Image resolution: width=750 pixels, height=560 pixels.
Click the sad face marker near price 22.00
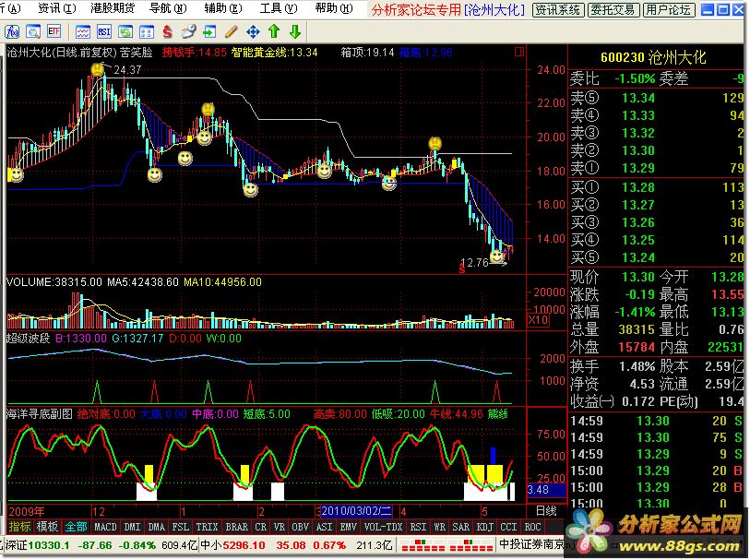208,110
